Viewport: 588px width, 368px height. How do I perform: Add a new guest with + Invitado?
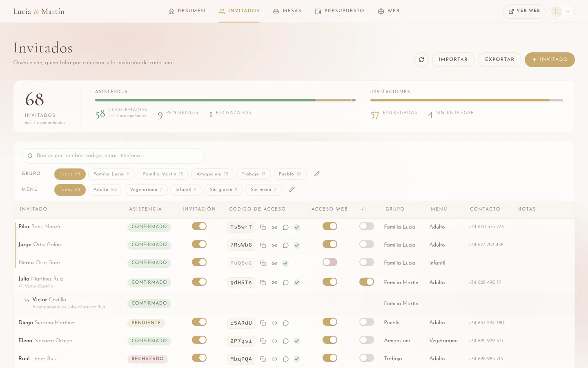click(550, 60)
